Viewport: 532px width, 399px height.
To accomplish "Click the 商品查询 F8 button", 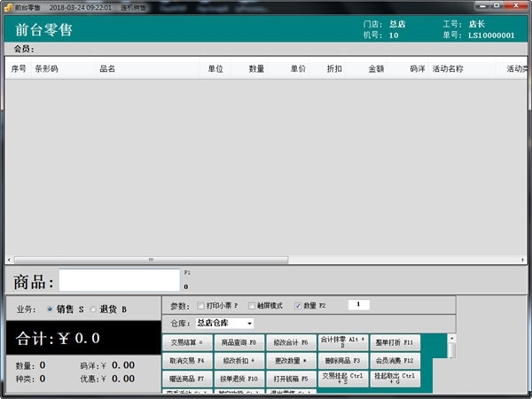I will tap(239, 342).
